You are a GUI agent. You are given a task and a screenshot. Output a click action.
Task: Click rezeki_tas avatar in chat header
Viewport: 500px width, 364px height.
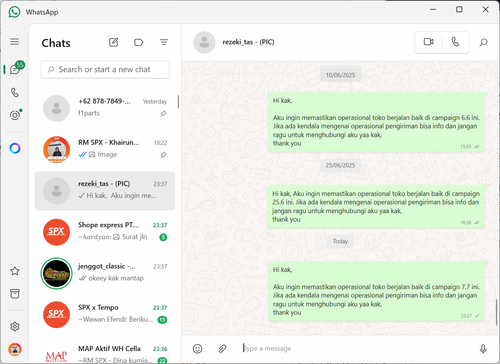point(204,42)
